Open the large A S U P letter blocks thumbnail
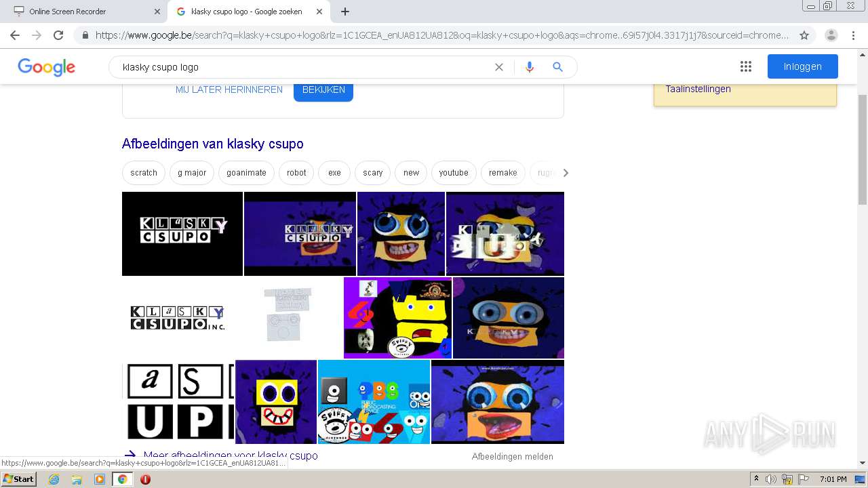This screenshot has height=488, width=868. (178, 402)
